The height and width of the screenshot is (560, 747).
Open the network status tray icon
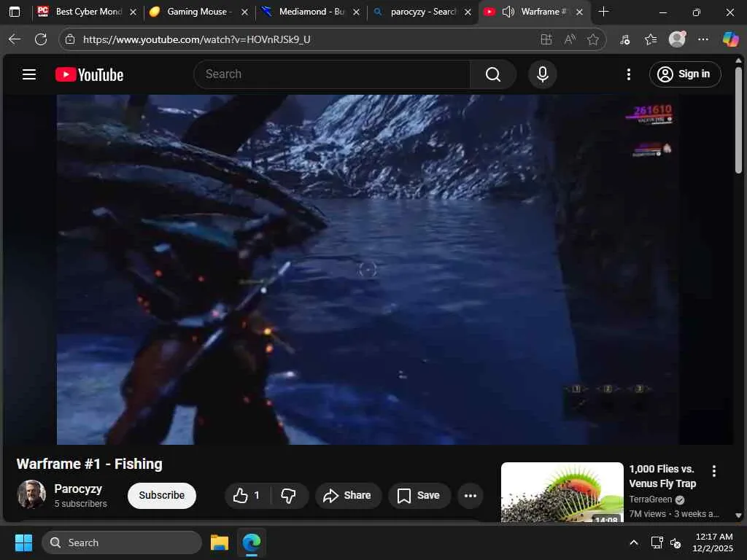pos(657,542)
